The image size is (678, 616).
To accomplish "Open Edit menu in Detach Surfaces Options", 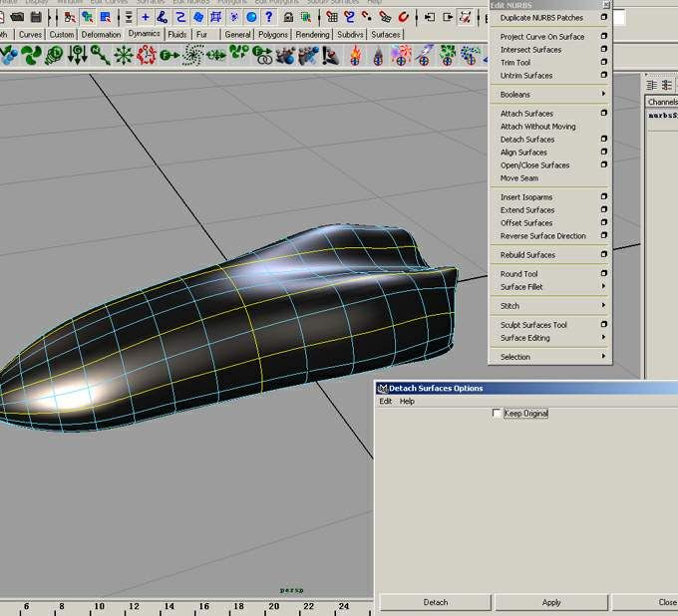I will [385, 401].
